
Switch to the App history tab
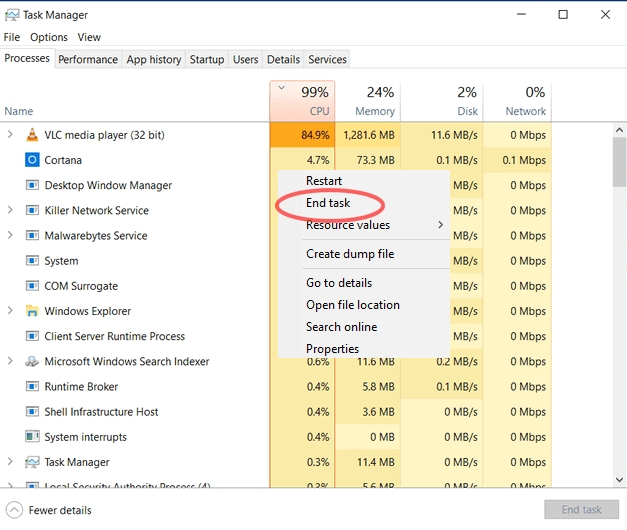(x=154, y=59)
